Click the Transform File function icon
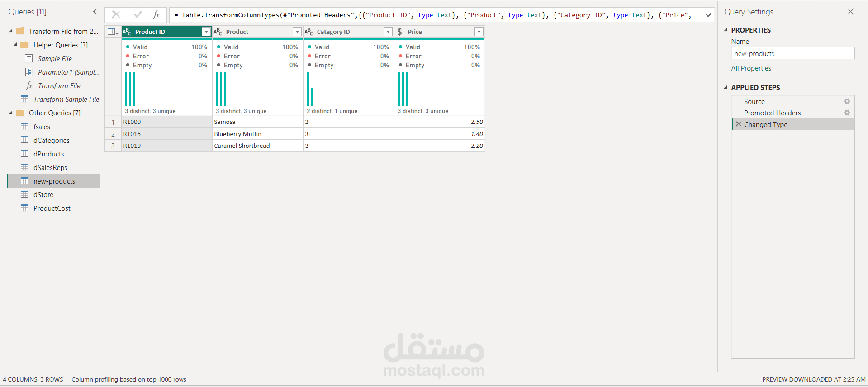Viewport: 868px width, 387px height. [29, 85]
